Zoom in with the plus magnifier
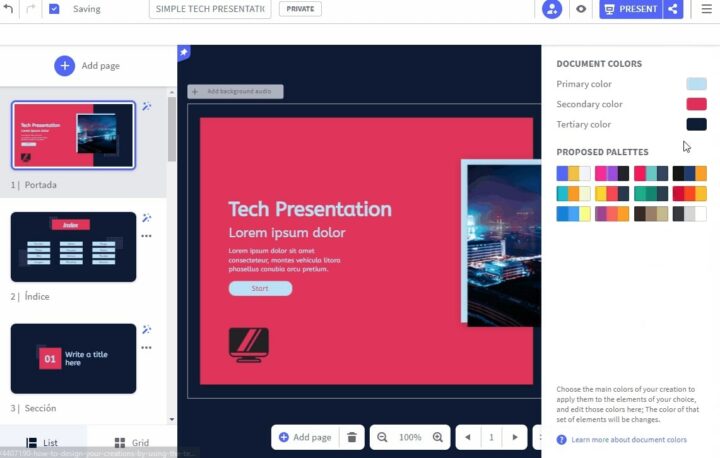This screenshot has height=458, width=720. point(437,437)
